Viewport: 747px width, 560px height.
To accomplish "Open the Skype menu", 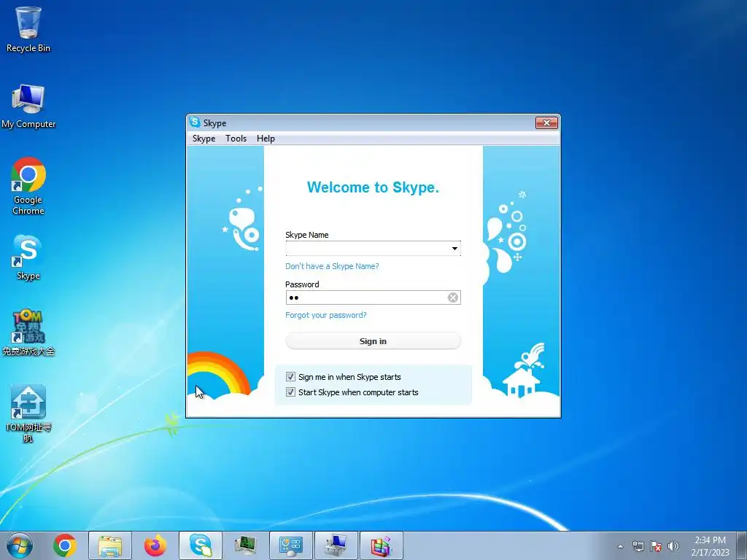I will pyautogui.click(x=204, y=139).
